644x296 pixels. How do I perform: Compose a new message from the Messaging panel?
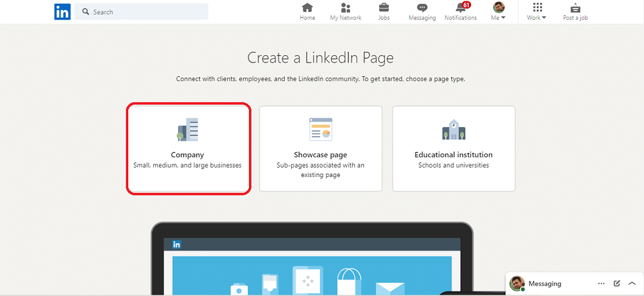click(x=617, y=284)
